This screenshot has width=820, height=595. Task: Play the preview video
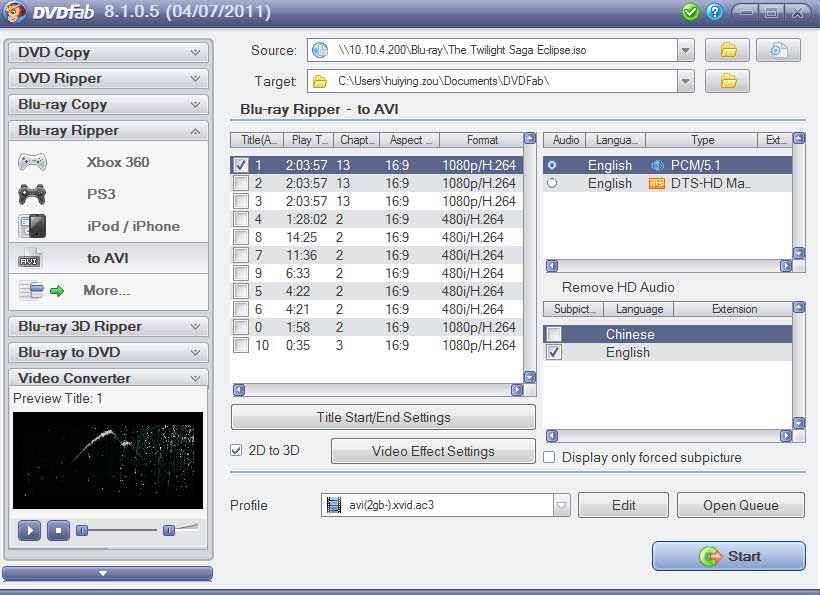click(x=29, y=531)
